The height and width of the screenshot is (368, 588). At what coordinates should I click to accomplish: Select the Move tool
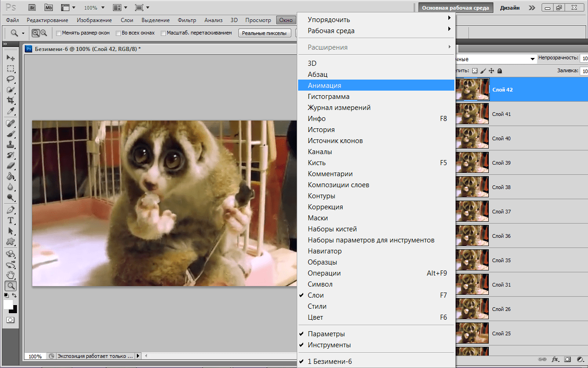[10, 58]
